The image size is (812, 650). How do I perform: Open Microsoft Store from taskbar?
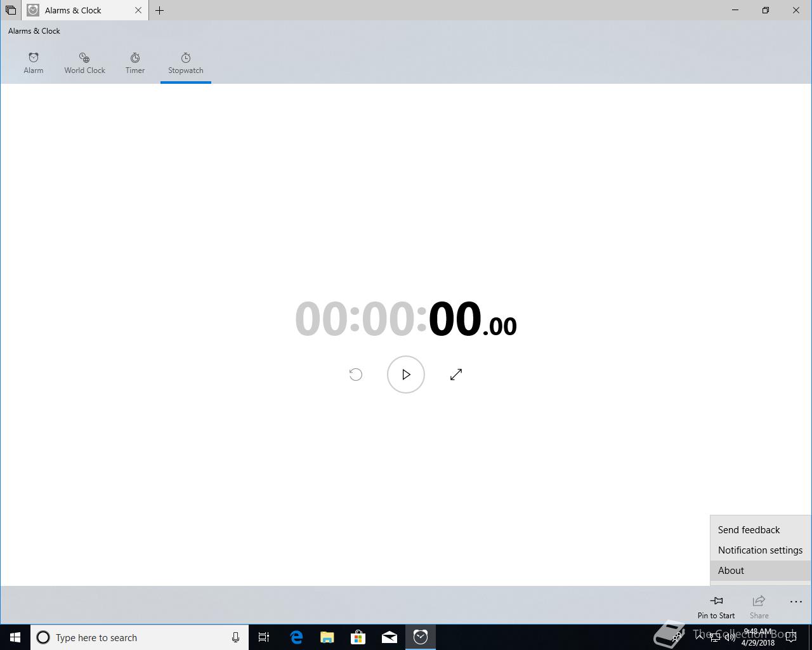click(x=358, y=637)
